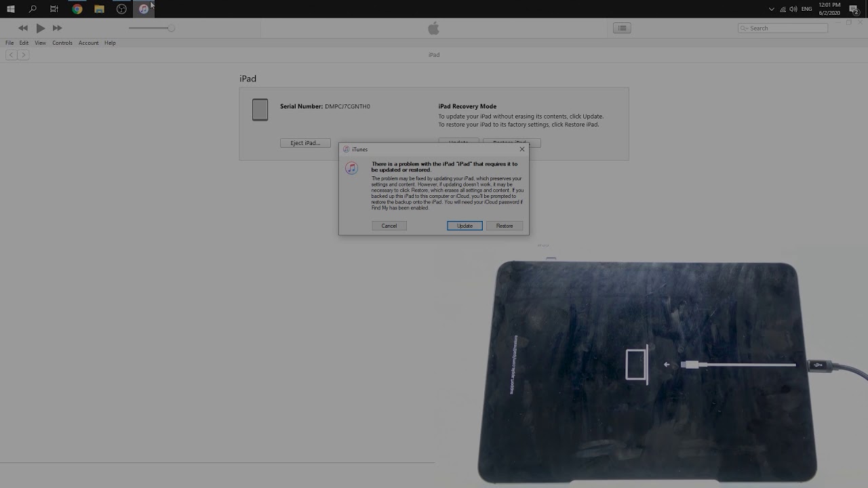
Task: Click the next track fast-forward button
Action: [x=57, y=28]
